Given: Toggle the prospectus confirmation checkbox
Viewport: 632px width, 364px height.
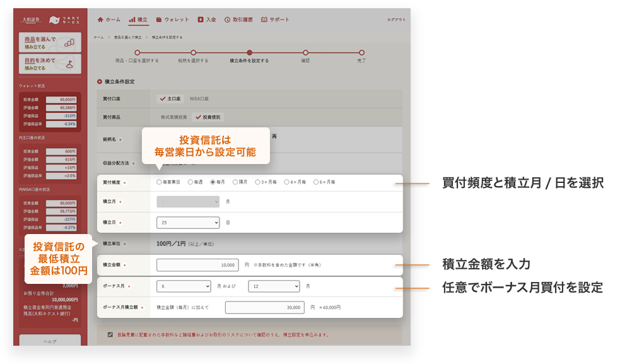Looking at the screenshot, I should pos(110,334).
